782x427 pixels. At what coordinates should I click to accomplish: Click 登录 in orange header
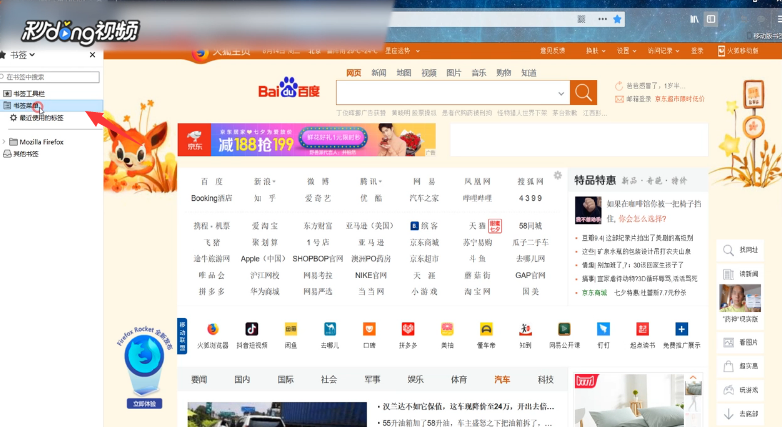coord(697,51)
